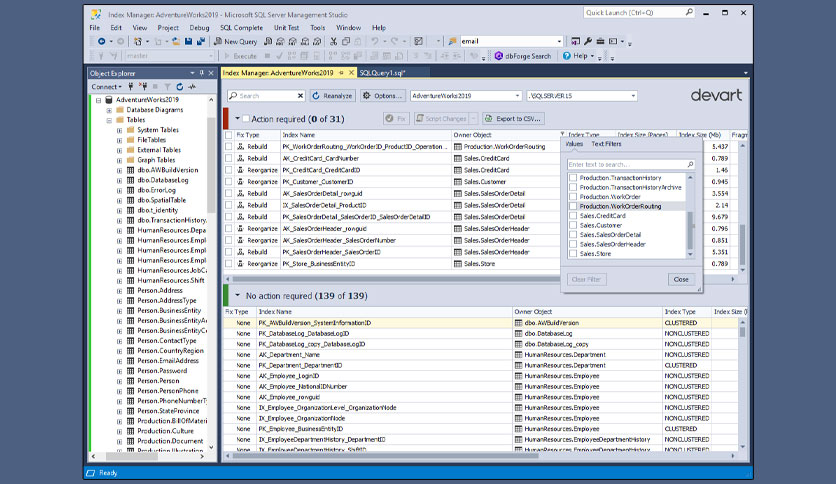Screen dimensions: 836x484
Task: Refresh the Object Explorer tree
Action: [x=180, y=86]
